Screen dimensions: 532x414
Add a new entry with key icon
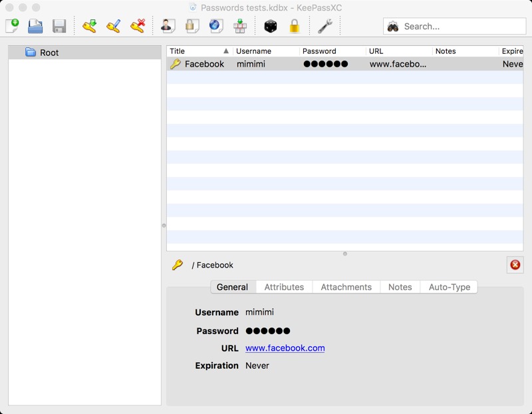click(x=90, y=26)
